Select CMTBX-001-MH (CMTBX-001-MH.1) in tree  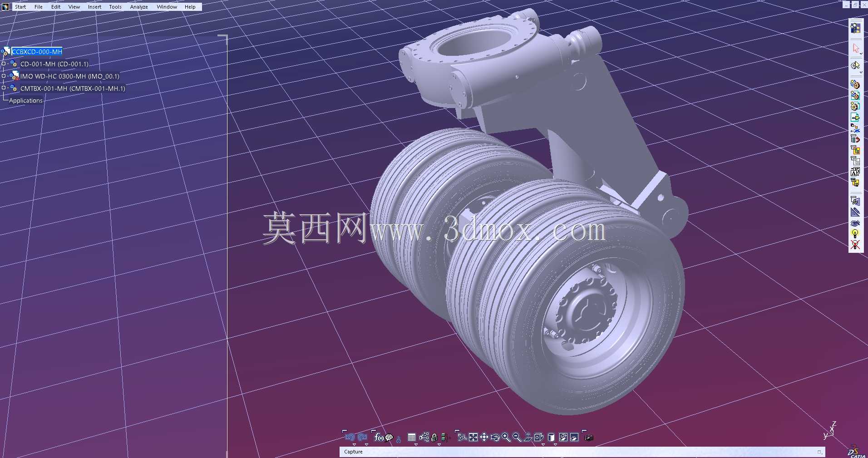click(x=73, y=89)
